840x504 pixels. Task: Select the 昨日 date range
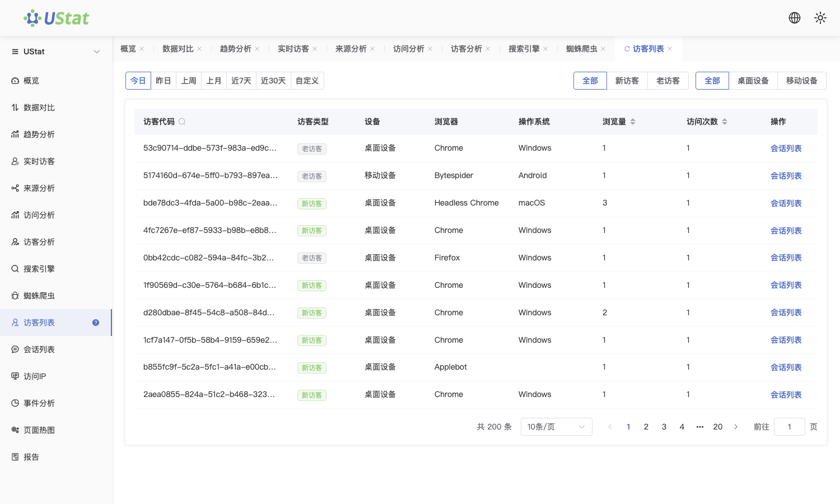tap(164, 81)
